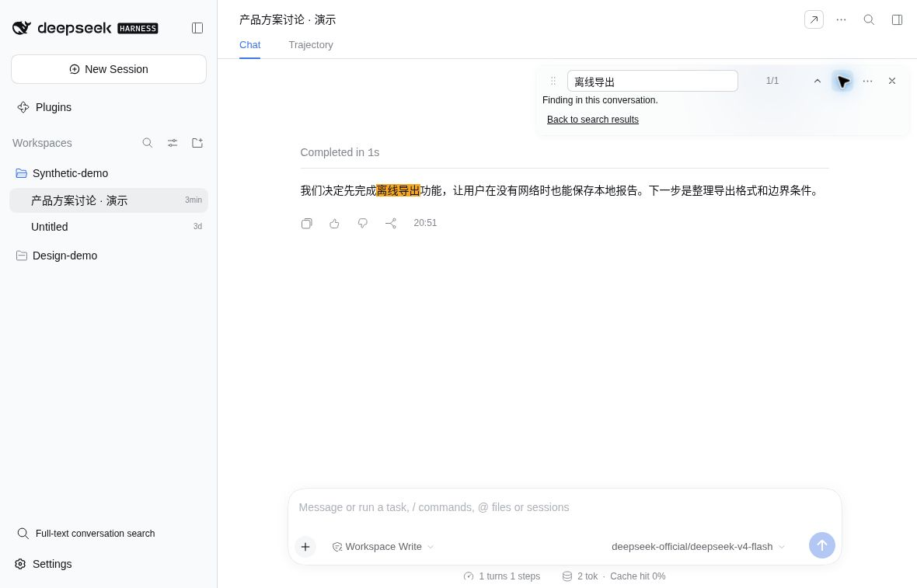Start a New Session
The height and width of the screenshot is (588, 917).
coord(109,69)
